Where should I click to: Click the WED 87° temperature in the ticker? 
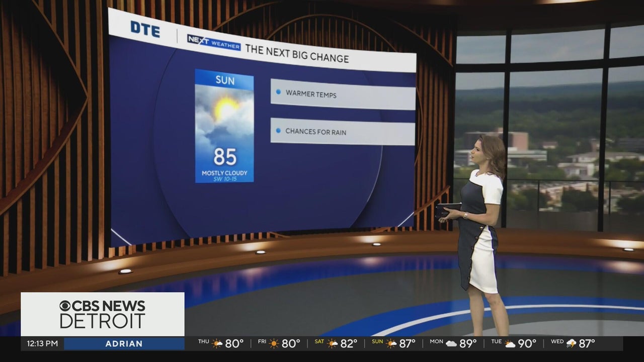tap(587, 344)
